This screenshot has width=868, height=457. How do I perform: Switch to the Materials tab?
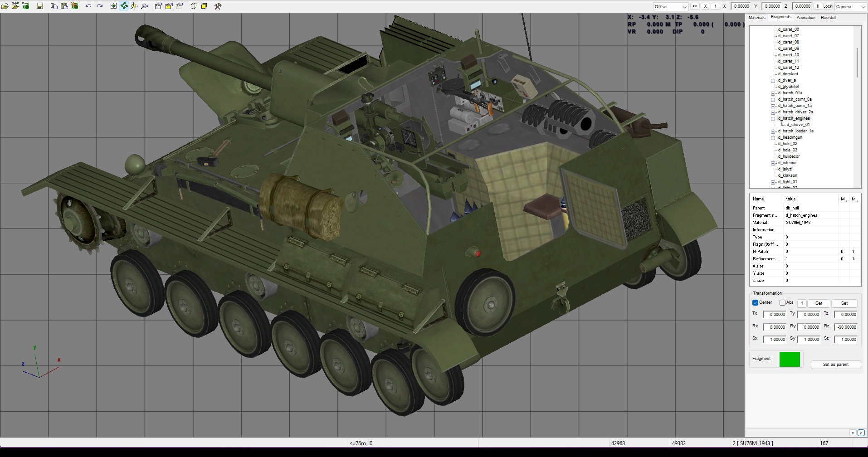tap(757, 17)
